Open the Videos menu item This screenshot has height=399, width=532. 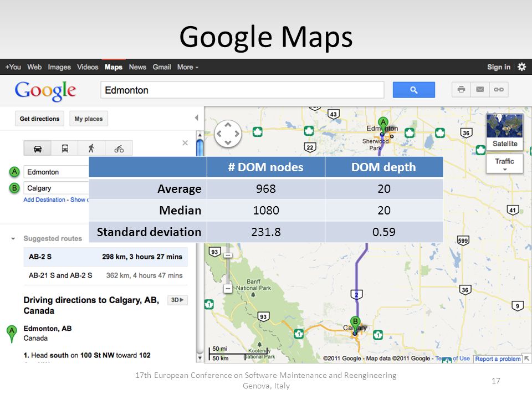(x=88, y=67)
